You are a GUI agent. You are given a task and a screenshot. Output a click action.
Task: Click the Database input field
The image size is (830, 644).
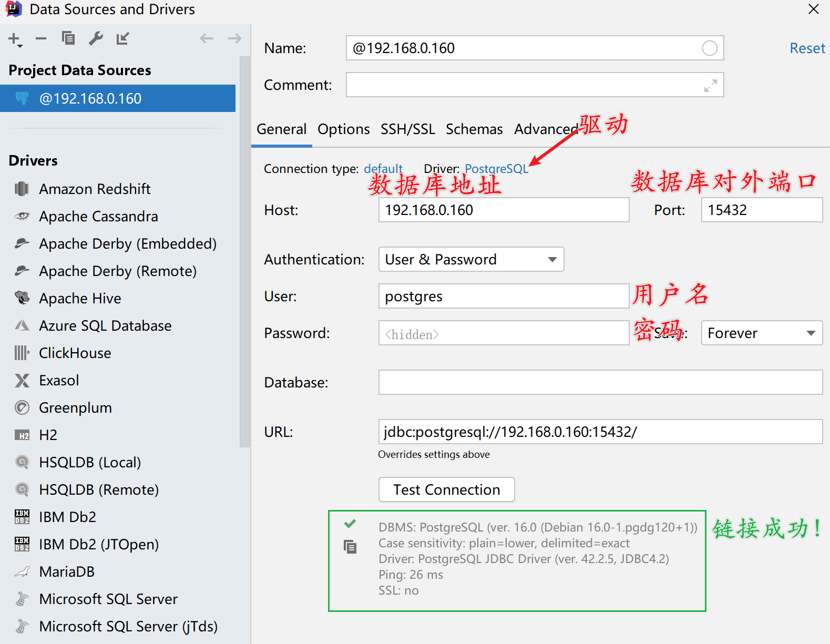coord(600,382)
